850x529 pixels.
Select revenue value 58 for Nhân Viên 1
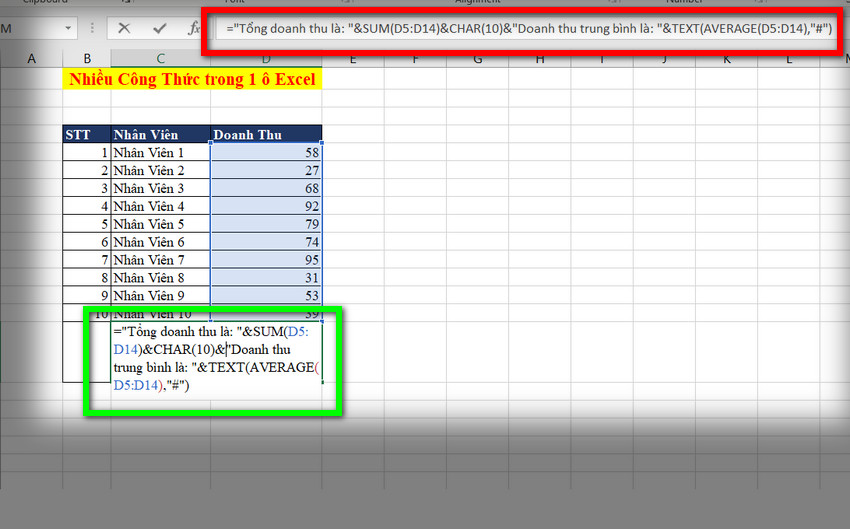(x=266, y=152)
